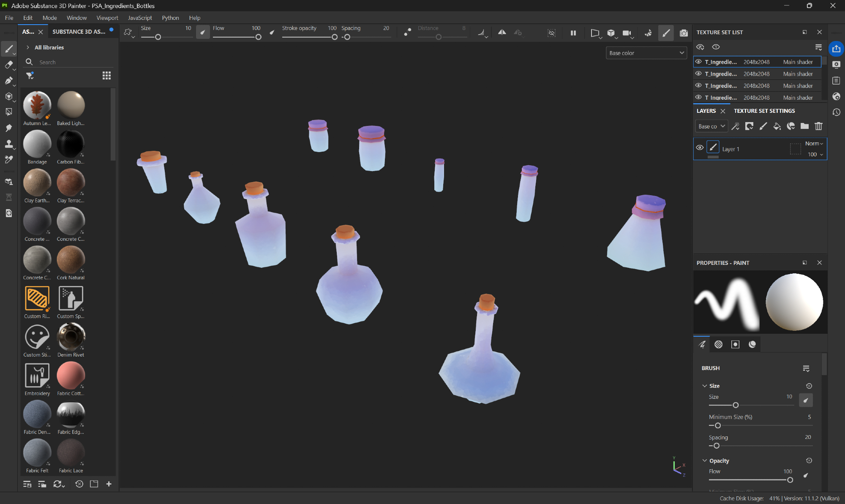Click the Clone stamp tool icon

coord(8,144)
